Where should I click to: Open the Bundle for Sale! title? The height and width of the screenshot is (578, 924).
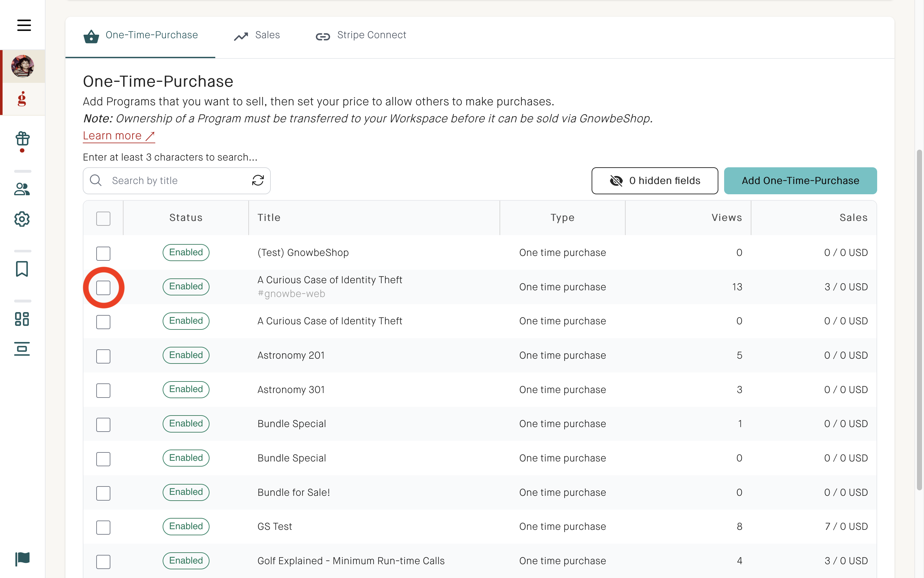294,492
